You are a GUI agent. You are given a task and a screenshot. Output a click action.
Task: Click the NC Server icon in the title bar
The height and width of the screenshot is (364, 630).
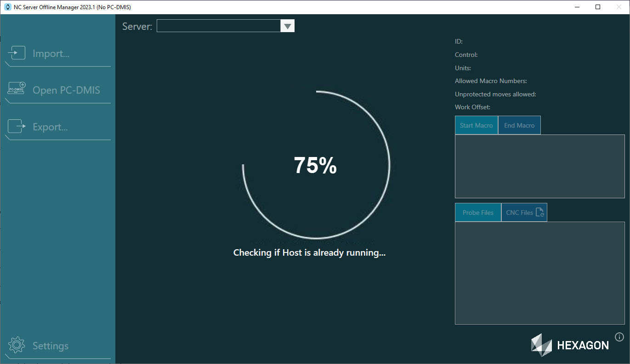tap(6, 7)
